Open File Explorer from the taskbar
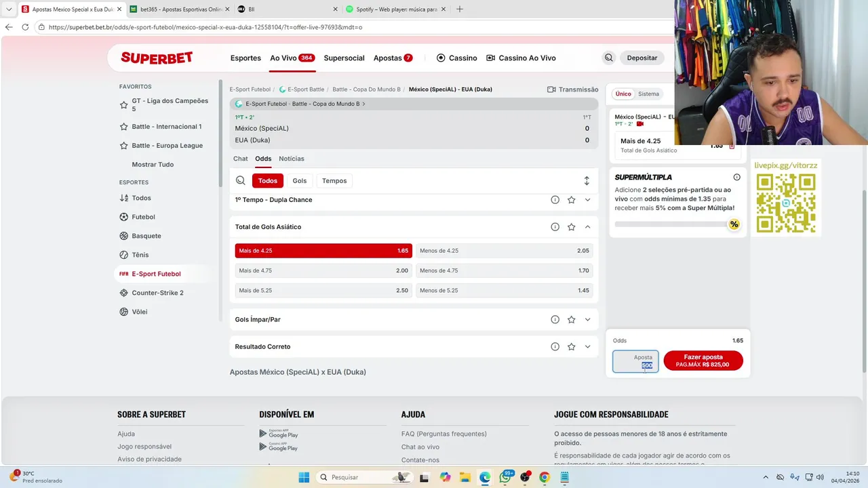 [465, 477]
